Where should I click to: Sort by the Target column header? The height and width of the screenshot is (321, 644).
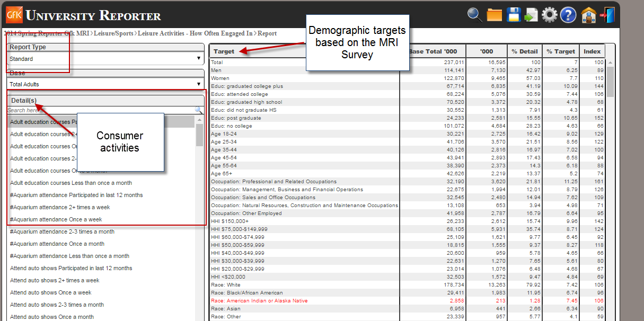[x=305, y=51]
